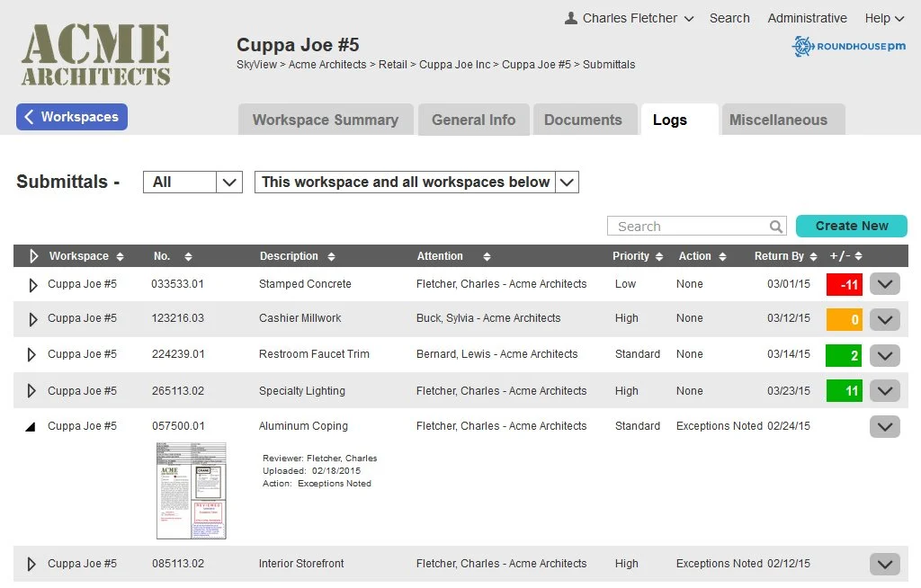Click the Create New button
The height and width of the screenshot is (588, 921).
point(852,227)
